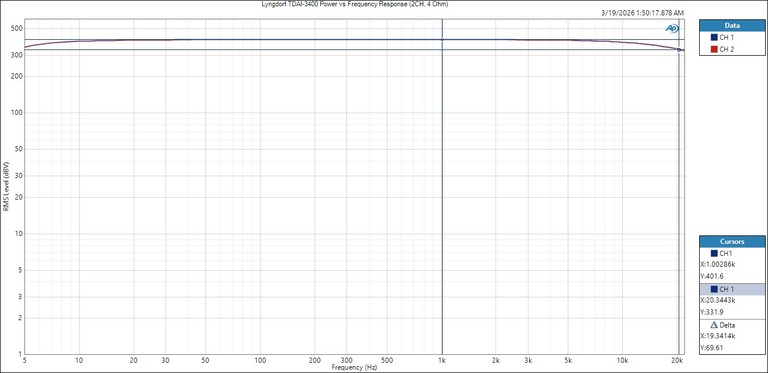Click the cursor marker at 1k on the curve
The height and width of the screenshot is (373, 768).
coord(442,40)
